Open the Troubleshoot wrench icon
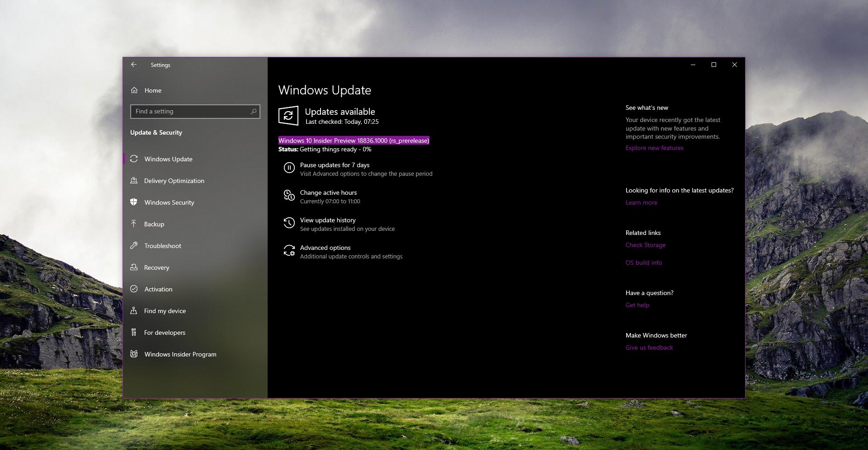Screen dimensions: 868x450 (x=134, y=246)
